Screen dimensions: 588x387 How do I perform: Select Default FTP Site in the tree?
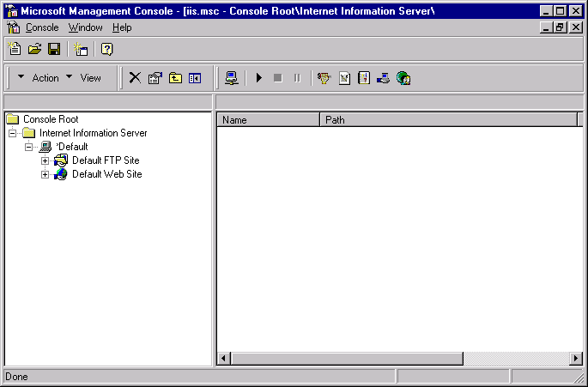pyautogui.click(x=106, y=160)
